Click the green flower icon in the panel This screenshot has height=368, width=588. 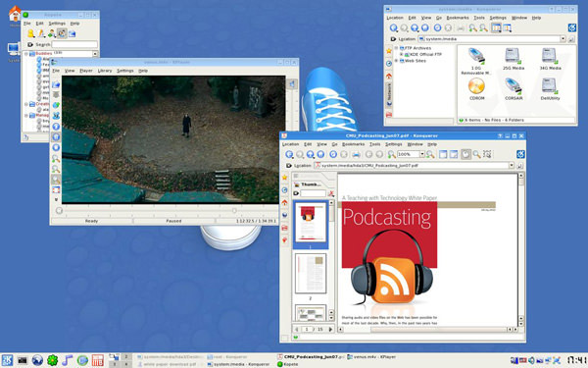pyautogui.click(x=52, y=360)
